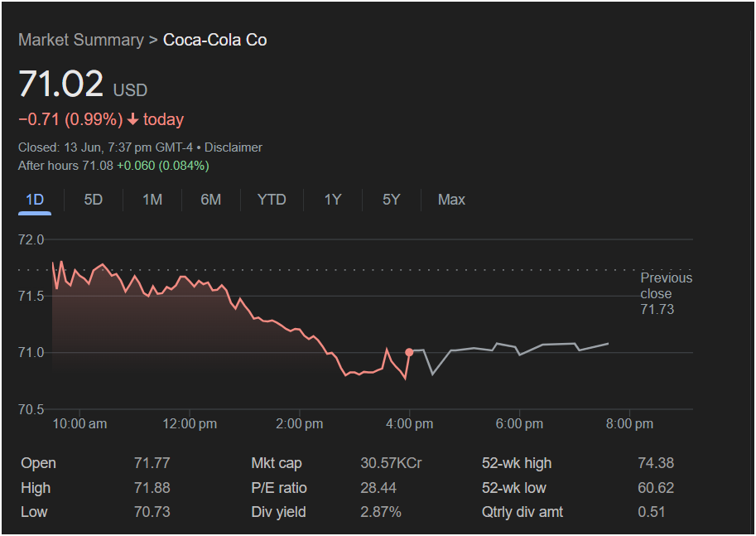This screenshot has width=756, height=536.
Task: Open the Market Summary link
Action: 80,40
